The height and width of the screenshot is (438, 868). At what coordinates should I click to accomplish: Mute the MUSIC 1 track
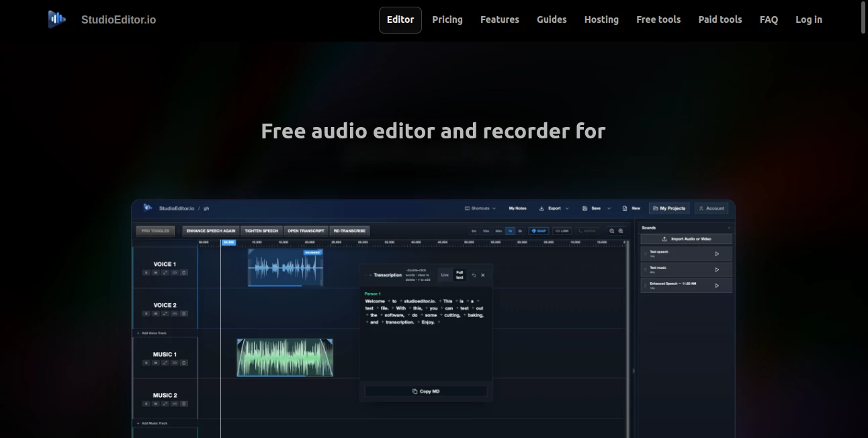156,363
